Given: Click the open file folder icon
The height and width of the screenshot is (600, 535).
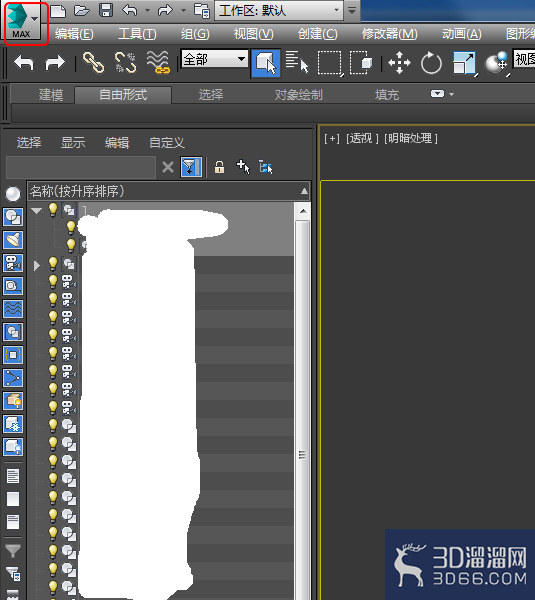Looking at the screenshot, I should 82,10.
